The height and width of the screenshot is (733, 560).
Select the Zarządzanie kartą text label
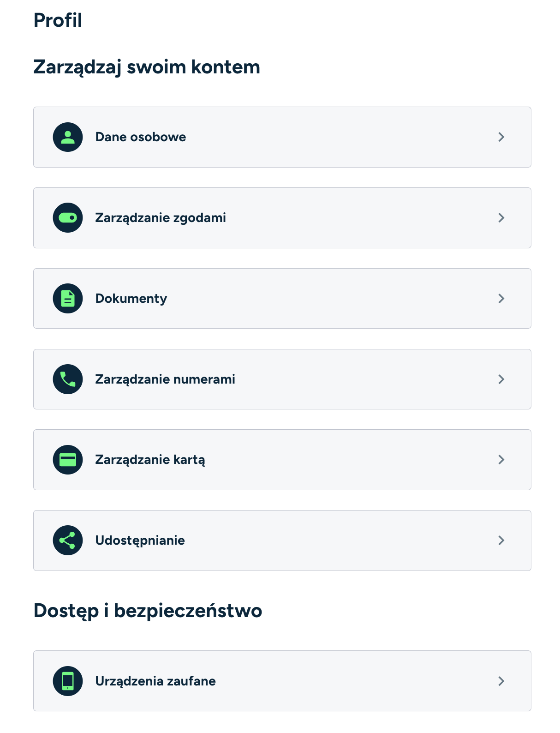pyautogui.click(x=150, y=460)
